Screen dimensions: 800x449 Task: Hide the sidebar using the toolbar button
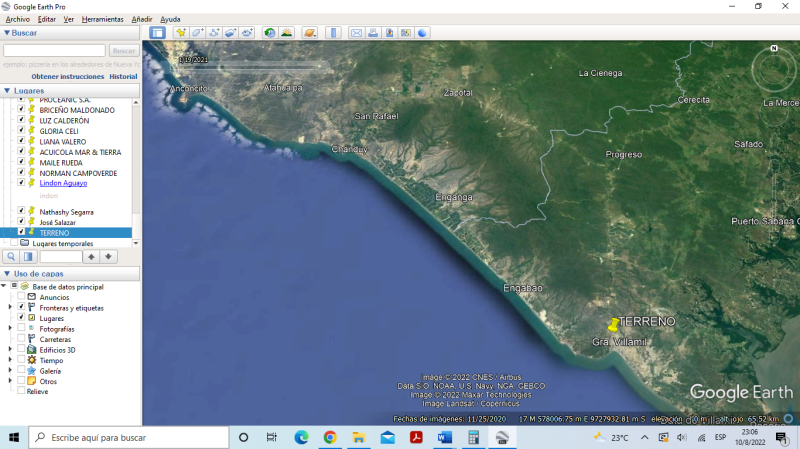[x=157, y=33]
